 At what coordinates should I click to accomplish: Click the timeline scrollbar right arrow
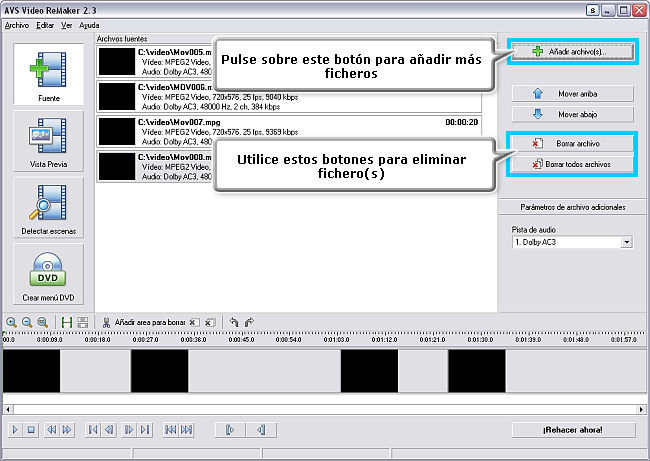click(641, 409)
